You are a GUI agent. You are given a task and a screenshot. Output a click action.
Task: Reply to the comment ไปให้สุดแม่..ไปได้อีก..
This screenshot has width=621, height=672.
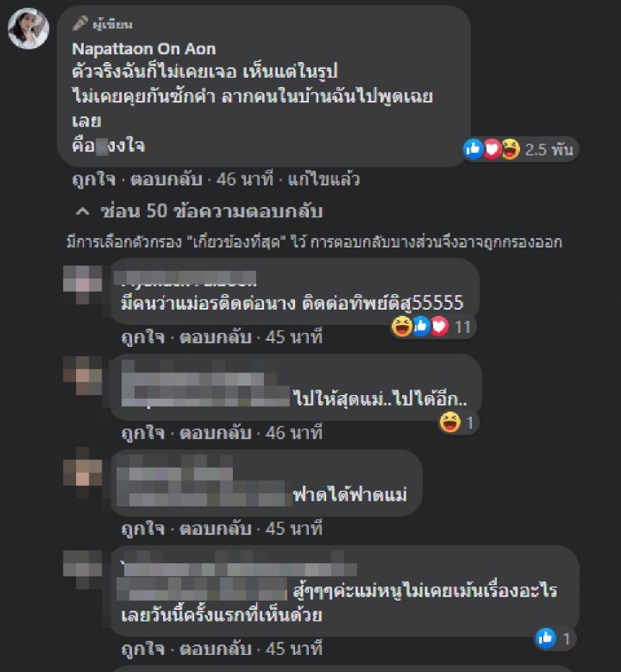coord(215,433)
